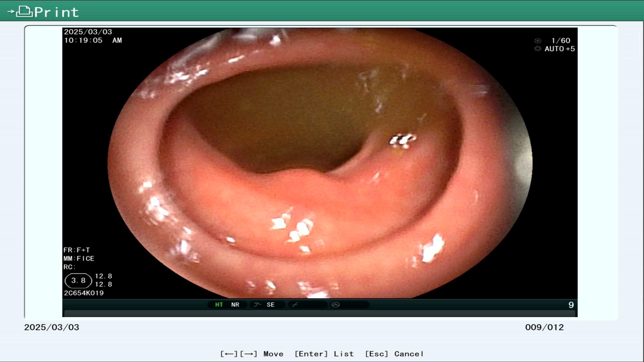Click the endoscopy image preview
Image resolution: width=644 pixels, height=362 pixels.
coord(320,163)
